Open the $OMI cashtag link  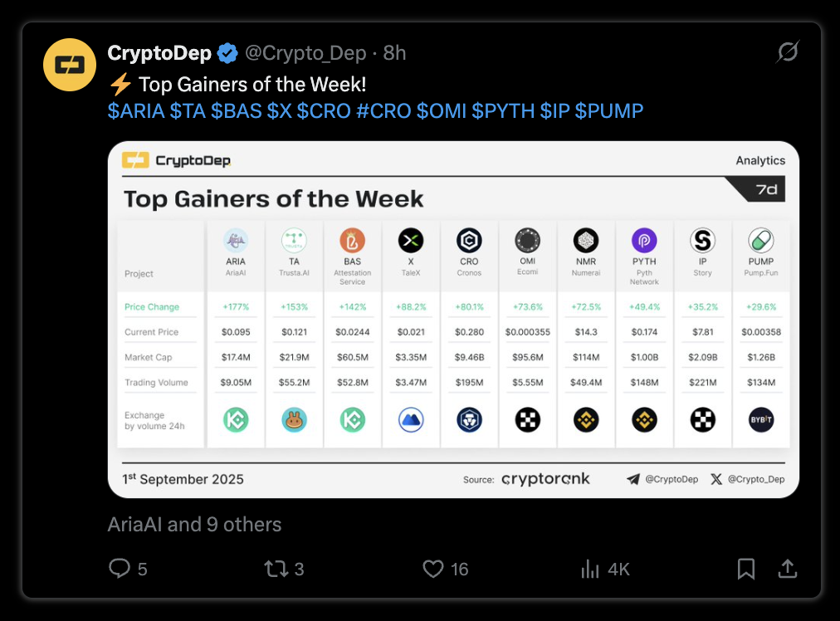(442, 111)
